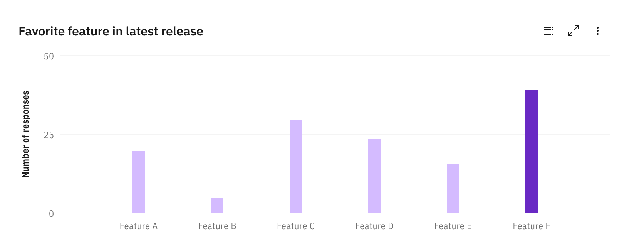Click the tabular data icon beside the expand arrows
The height and width of the screenshot is (250, 644).
click(548, 31)
